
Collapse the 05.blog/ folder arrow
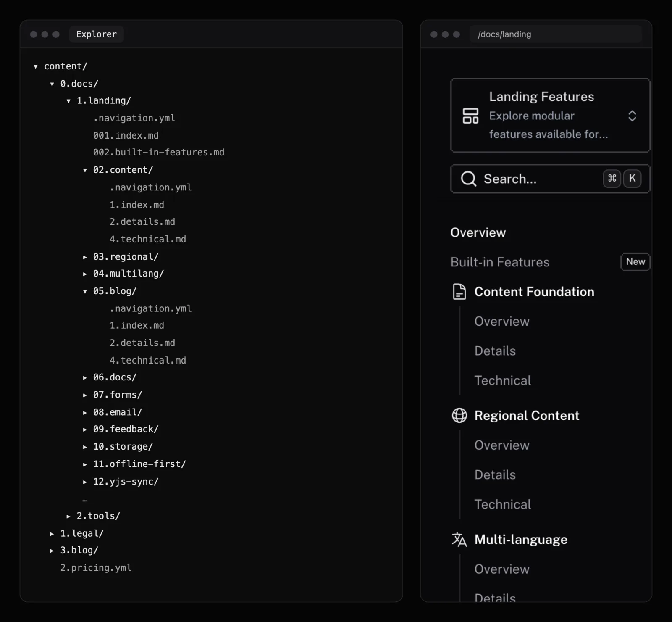click(85, 291)
